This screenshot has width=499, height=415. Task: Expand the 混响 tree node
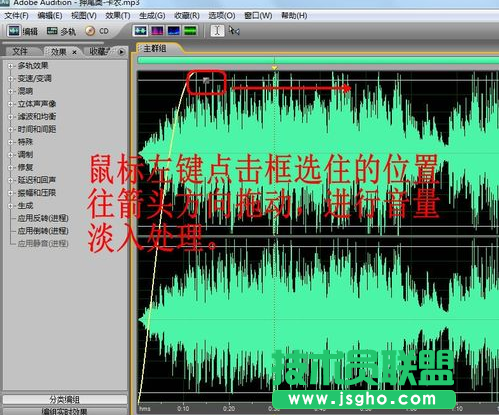(x=10, y=91)
